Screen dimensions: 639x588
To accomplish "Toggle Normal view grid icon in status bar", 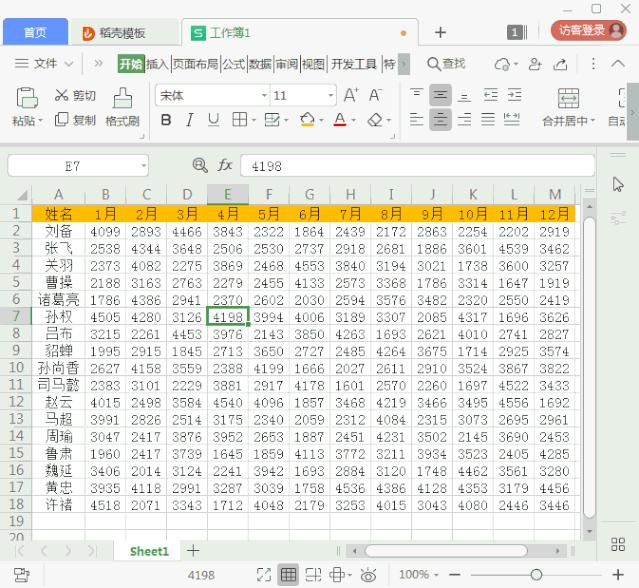I will tap(288, 575).
